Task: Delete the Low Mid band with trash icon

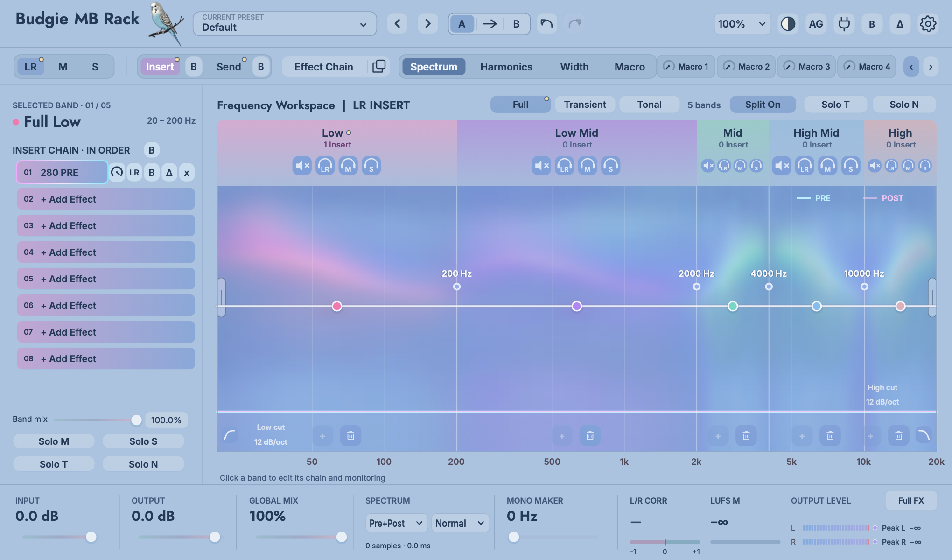Action: tap(590, 436)
